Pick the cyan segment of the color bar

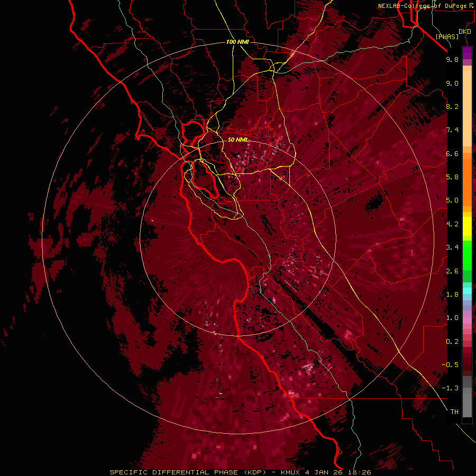(x=467, y=290)
